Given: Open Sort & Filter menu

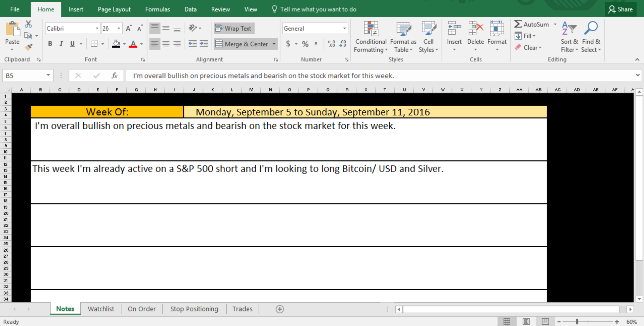Looking at the screenshot, I should 569,37.
